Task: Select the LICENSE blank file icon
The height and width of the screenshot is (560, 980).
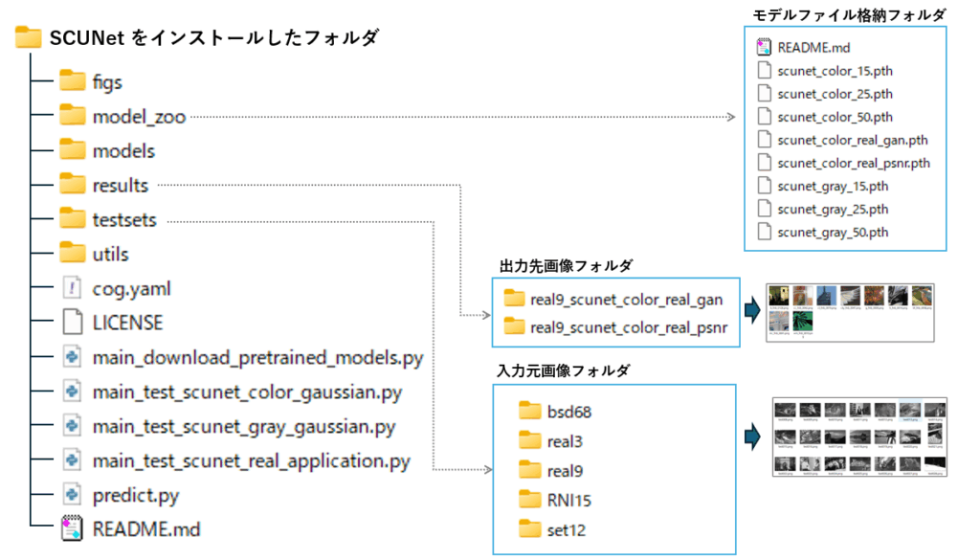Action: (x=73, y=322)
